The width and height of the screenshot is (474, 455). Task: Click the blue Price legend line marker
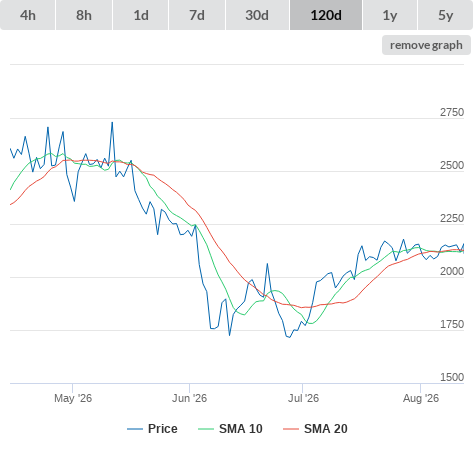click(x=135, y=429)
